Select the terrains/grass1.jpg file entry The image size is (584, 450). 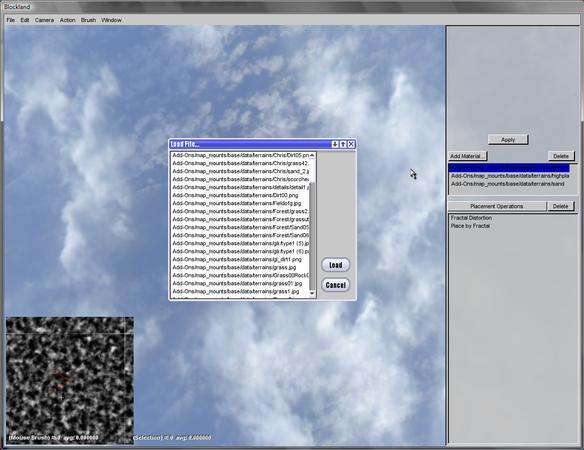coord(241,291)
